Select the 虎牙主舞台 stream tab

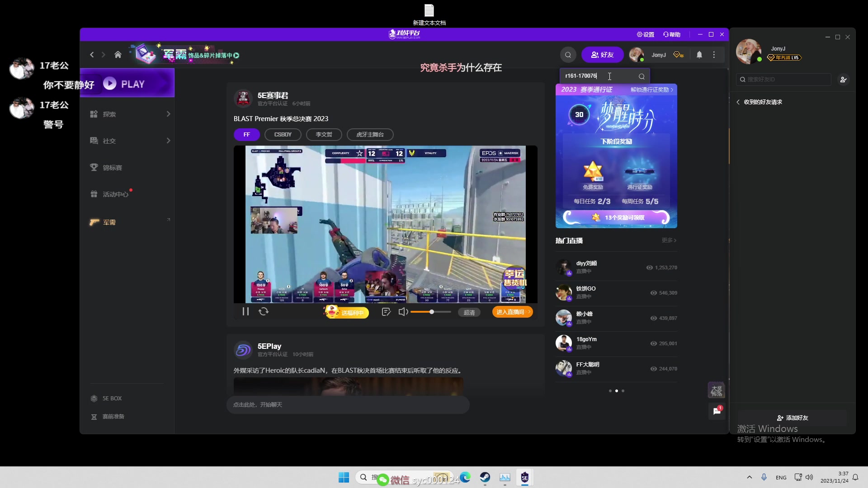tap(370, 134)
